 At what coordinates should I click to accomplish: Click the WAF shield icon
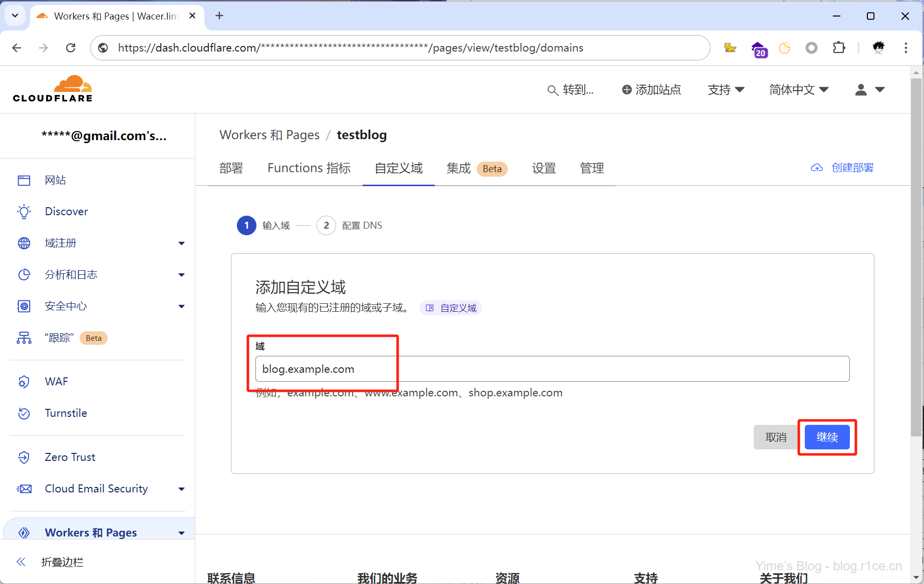coord(24,382)
